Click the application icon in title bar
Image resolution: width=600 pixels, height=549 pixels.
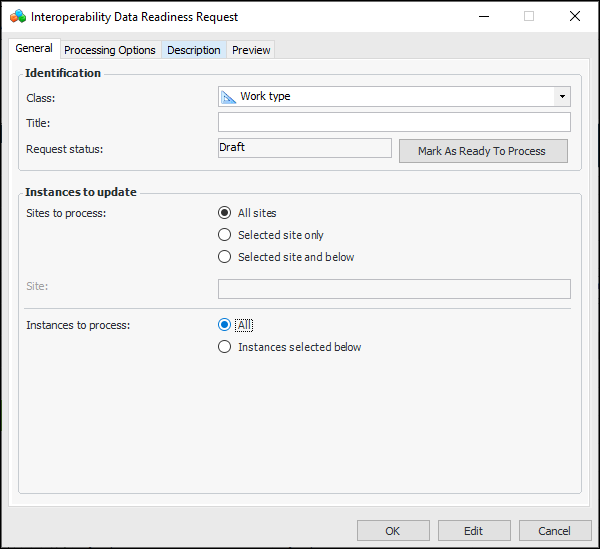point(17,17)
